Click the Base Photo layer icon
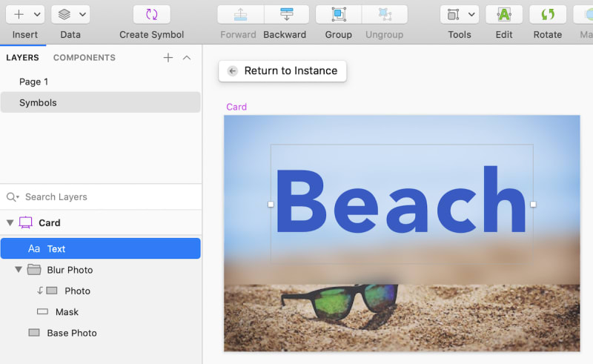Screen dimensions: 593x364 click(34, 333)
